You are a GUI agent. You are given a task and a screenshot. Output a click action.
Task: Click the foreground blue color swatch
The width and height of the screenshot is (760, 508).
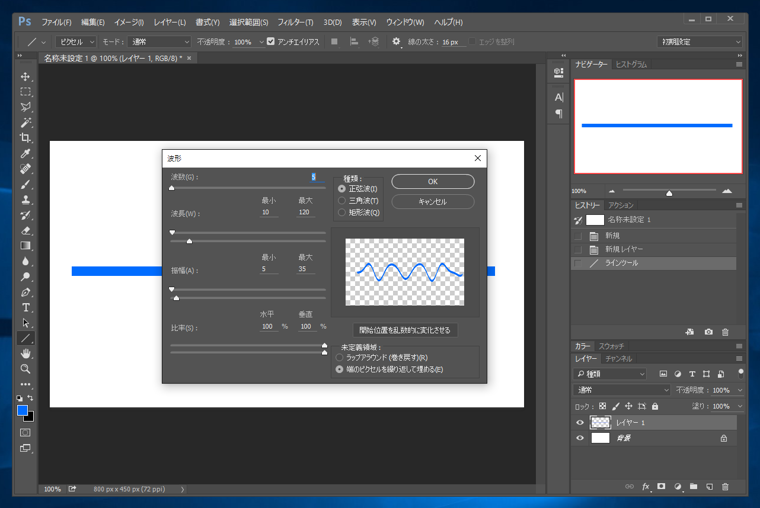22,411
